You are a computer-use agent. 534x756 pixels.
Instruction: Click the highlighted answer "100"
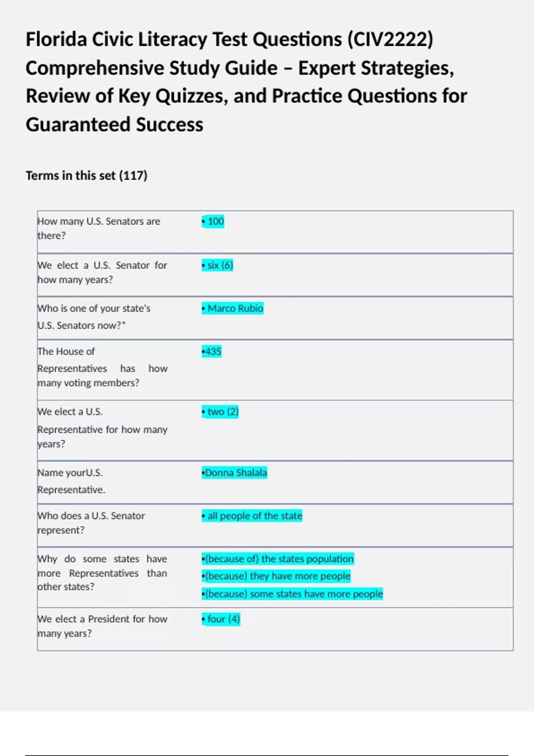tap(213, 221)
